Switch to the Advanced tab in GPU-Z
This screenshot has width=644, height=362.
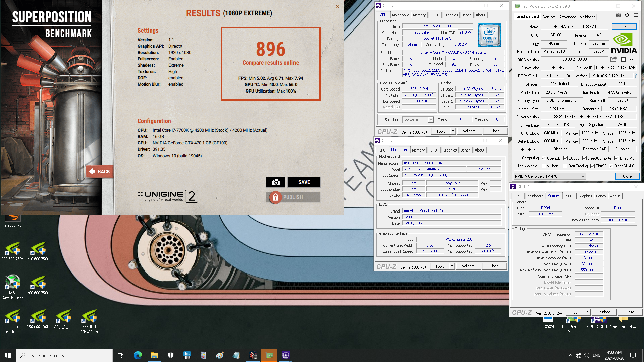pos(568,17)
